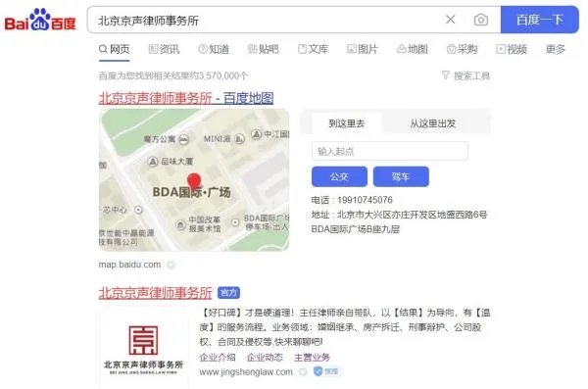Screen dimensions: 588x389
Task: Click the 百度一下 search button
Action: tap(539, 20)
